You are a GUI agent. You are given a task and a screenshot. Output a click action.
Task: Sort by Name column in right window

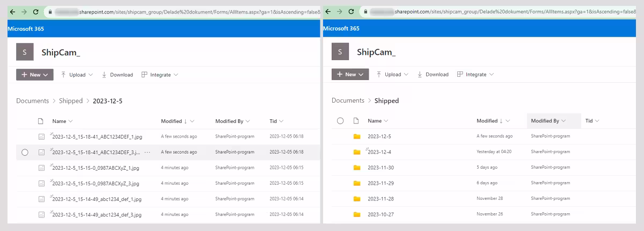(x=378, y=121)
